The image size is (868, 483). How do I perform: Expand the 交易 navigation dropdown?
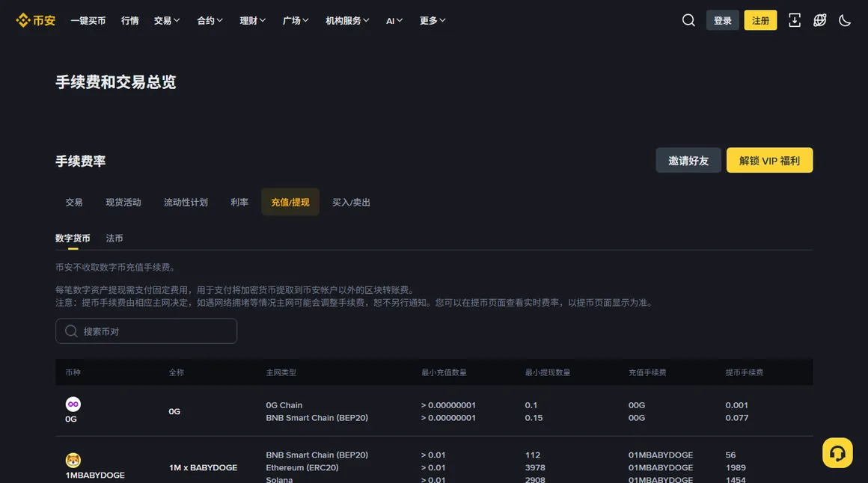click(167, 20)
